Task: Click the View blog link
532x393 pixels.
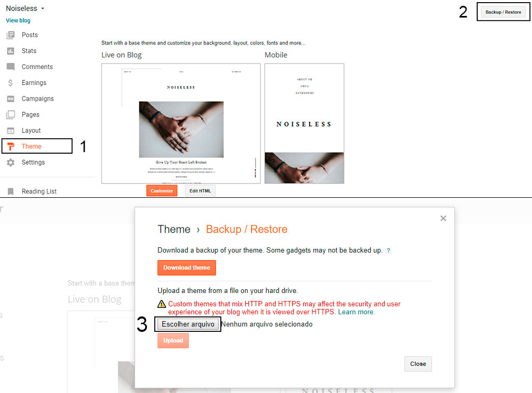Action: (x=18, y=20)
